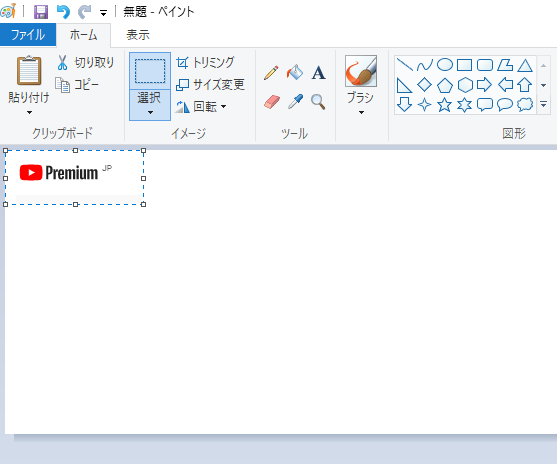Image resolution: width=557 pixels, height=464 pixels.
Task: Choose the oval shape
Action: coord(444,65)
